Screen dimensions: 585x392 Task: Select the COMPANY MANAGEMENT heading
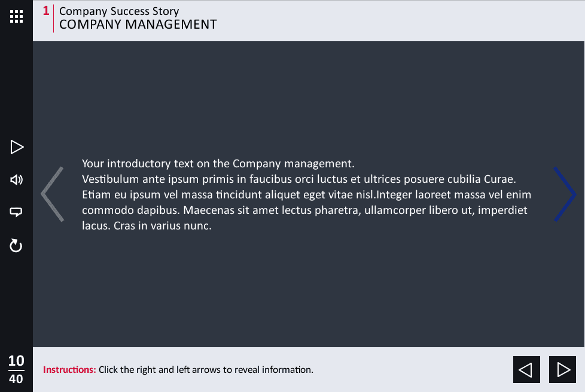pyautogui.click(x=138, y=24)
